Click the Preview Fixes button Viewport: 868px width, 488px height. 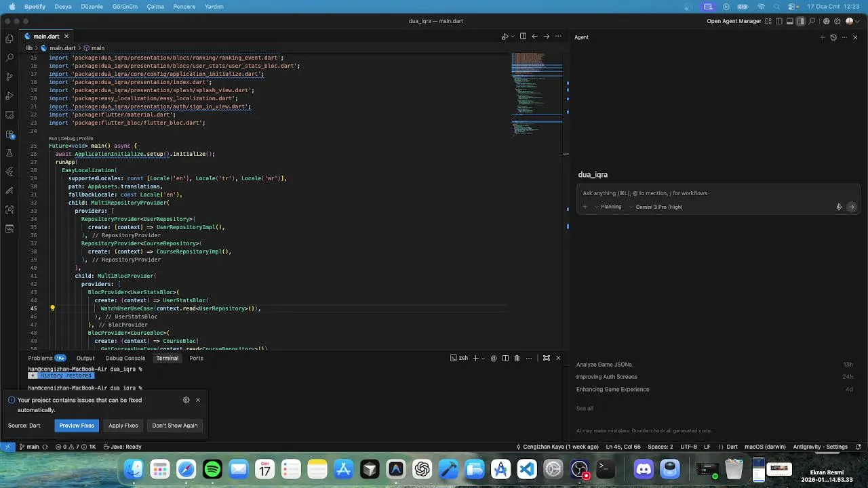coord(77,426)
